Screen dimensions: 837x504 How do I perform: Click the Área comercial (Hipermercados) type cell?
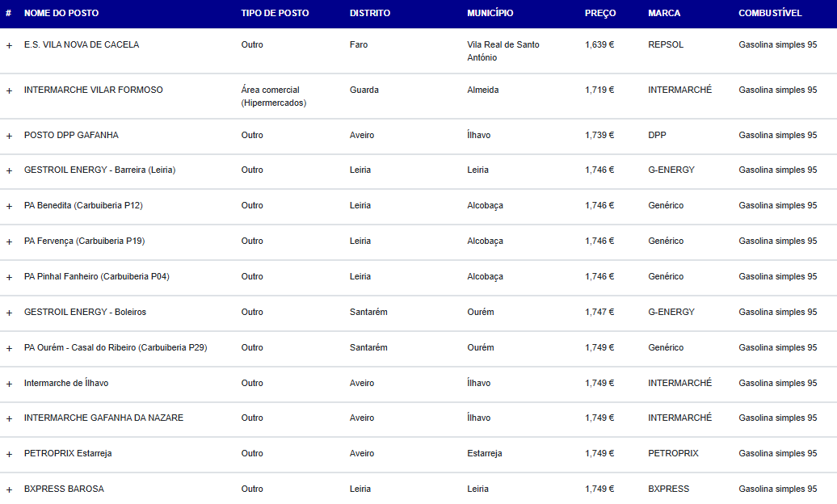coord(274,97)
